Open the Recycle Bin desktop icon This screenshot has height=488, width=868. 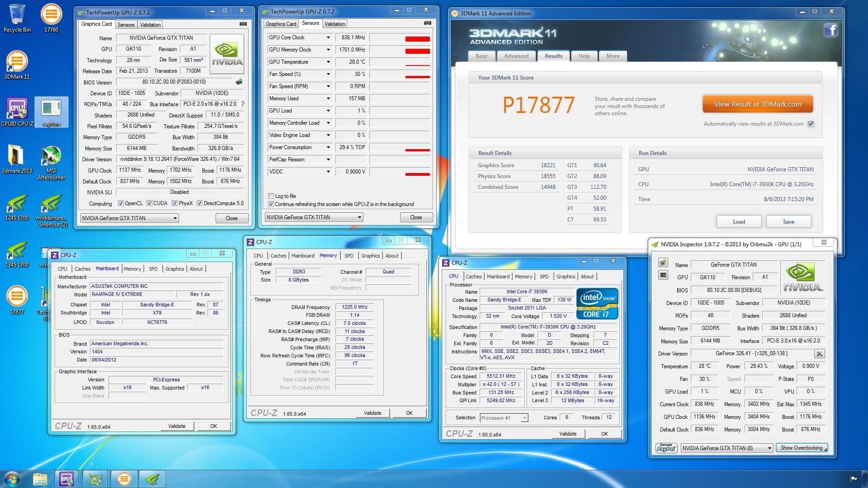17,18
